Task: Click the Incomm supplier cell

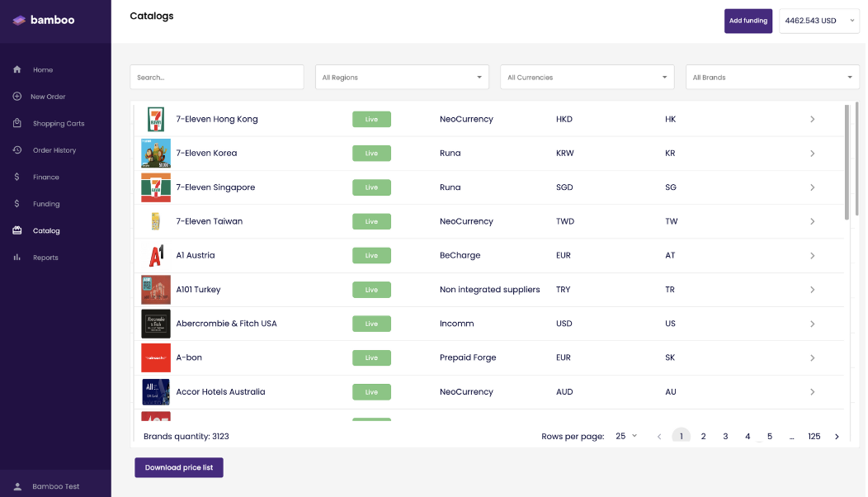Action: click(x=457, y=324)
